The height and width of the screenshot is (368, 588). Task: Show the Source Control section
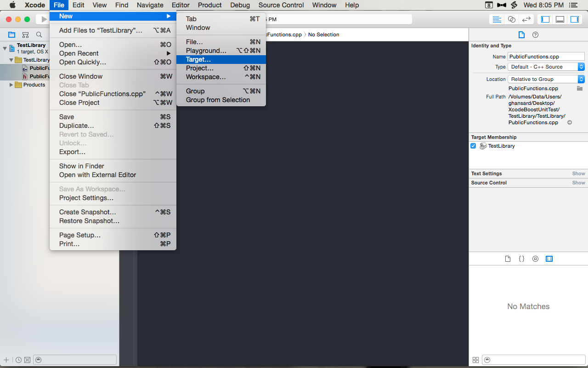pos(578,183)
